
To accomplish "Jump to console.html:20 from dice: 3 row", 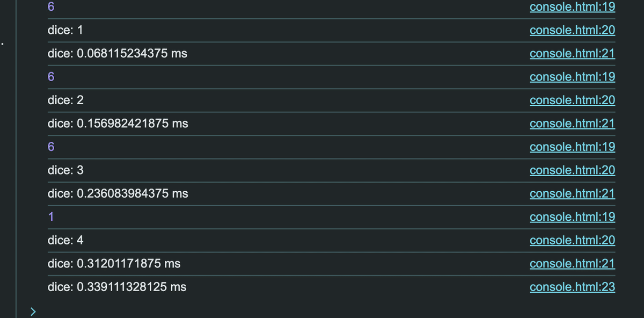I will coord(572,170).
